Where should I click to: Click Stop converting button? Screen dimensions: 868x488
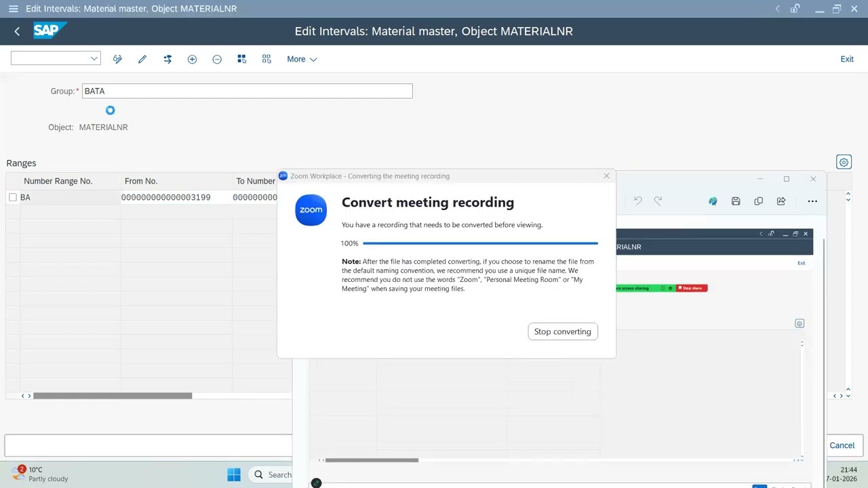click(x=562, y=331)
